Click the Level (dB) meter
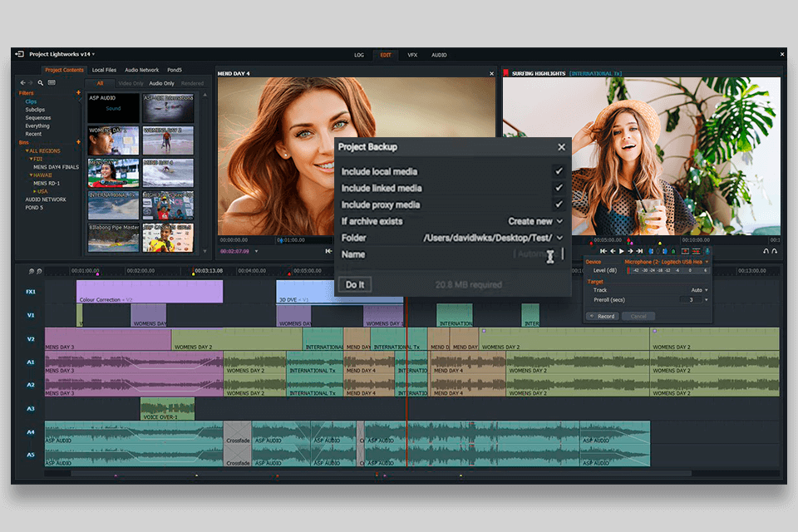This screenshot has width=798, height=532. point(667,270)
